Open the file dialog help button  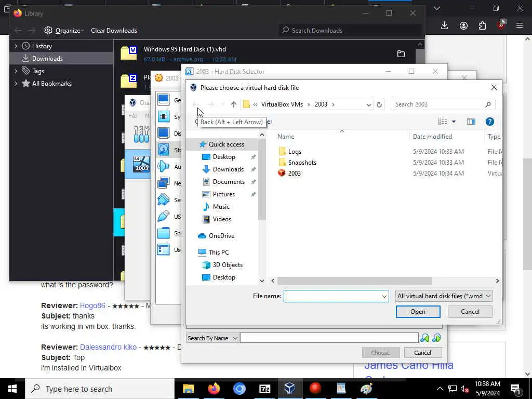[x=489, y=122]
